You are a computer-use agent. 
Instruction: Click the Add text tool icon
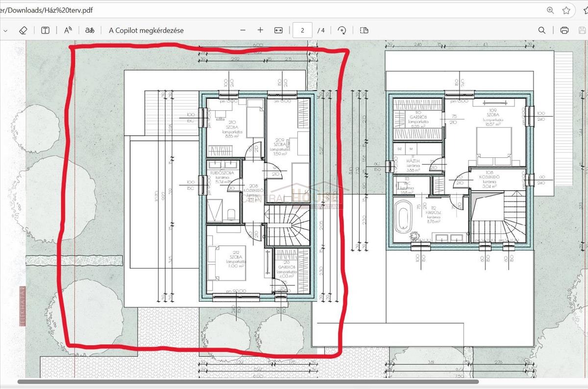[45, 30]
